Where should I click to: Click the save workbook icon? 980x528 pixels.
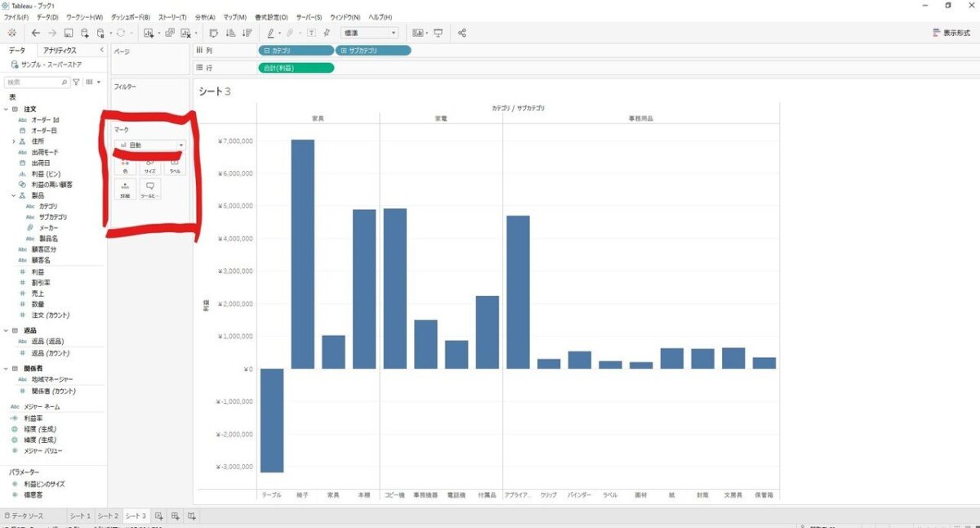point(69,34)
